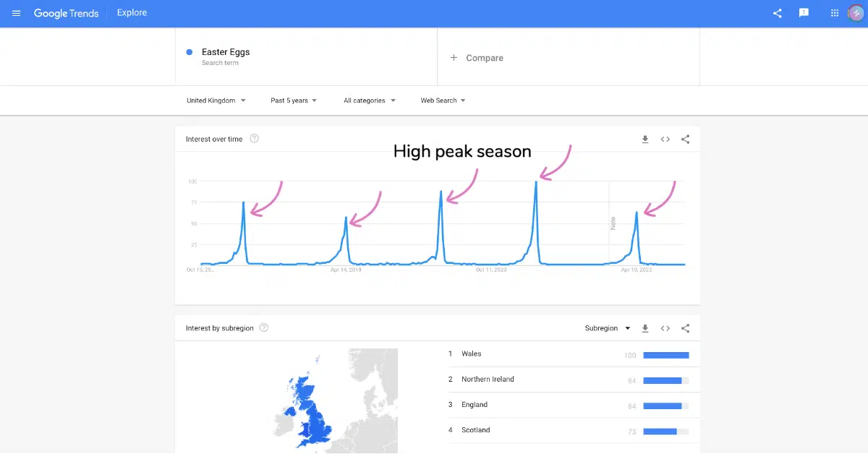
Task: Download Interest over time data
Action: 645,140
